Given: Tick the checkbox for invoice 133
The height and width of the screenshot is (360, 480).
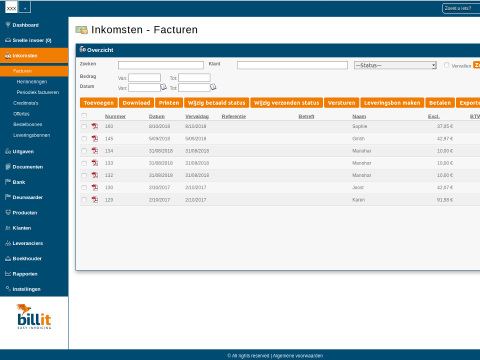Looking at the screenshot, I should click(x=84, y=163).
